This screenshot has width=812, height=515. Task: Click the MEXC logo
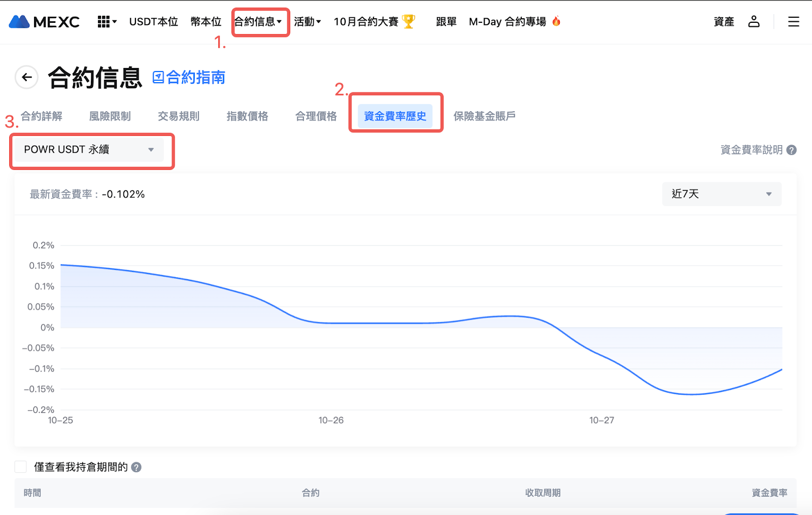tap(44, 22)
